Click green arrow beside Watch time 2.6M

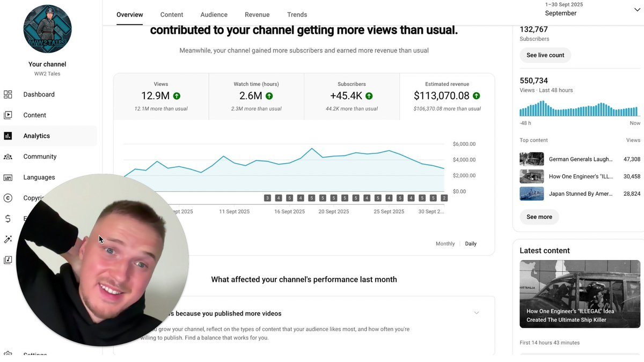click(269, 96)
